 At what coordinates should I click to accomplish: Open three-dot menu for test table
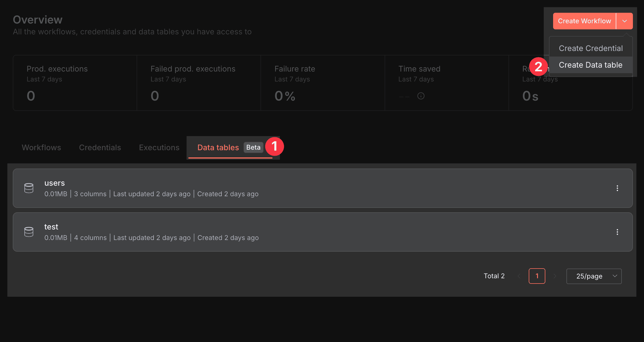(x=617, y=232)
